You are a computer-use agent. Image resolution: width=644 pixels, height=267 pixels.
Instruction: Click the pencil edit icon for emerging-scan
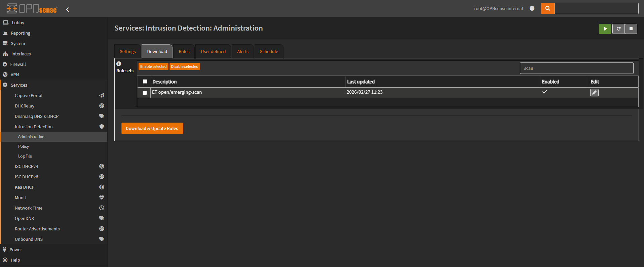click(594, 93)
